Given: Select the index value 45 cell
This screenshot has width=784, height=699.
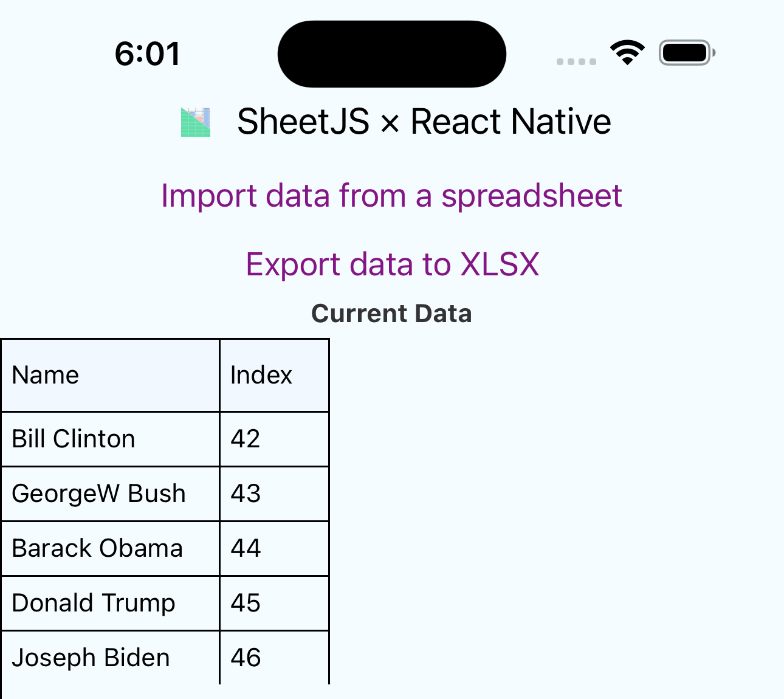Looking at the screenshot, I should [x=273, y=603].
